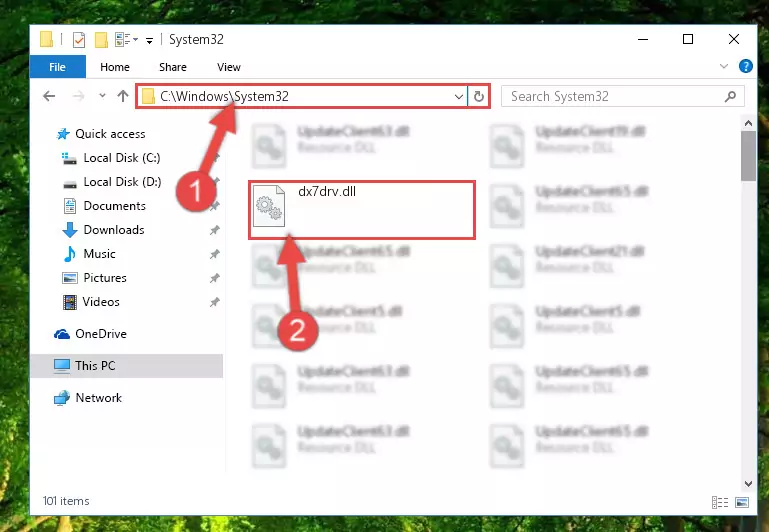Image resolution: width=769 pixels, height=532 pixels.
Task: Click the folder icon in address bar
Action: tap(148, 97)
